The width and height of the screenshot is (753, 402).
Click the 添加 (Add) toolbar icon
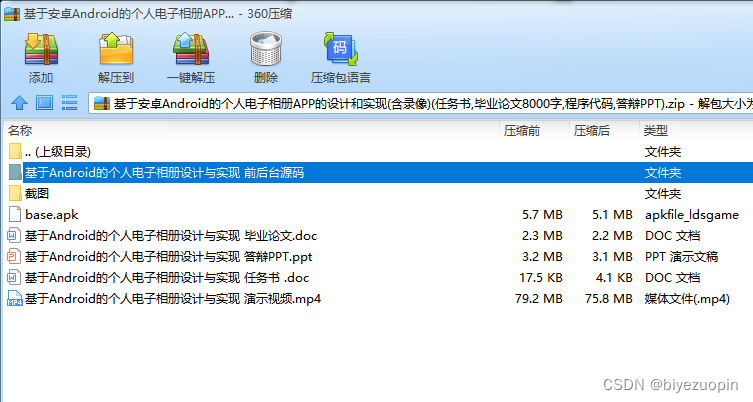(x=41, y=49)
